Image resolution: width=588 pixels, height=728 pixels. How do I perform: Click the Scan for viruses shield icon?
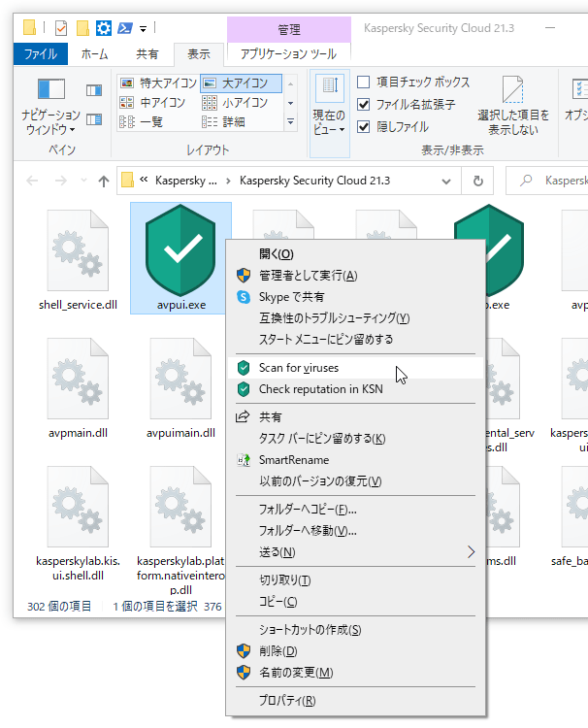point(244,368)
